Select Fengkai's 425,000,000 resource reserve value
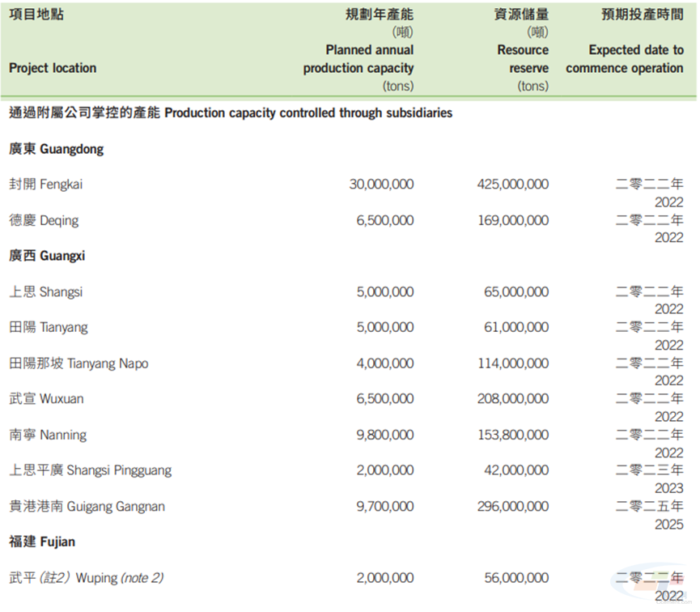This screenshot has height=612, width=700. pos(513,184)
